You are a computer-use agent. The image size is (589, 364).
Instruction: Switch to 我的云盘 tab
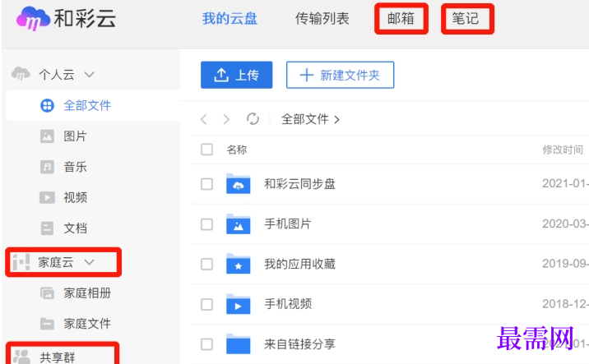click(230, 18)
